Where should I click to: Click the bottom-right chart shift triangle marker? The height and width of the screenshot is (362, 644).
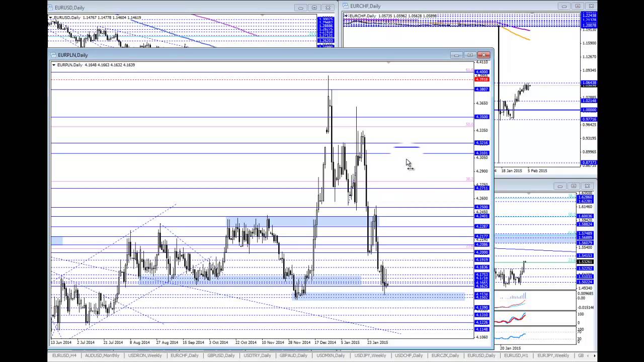point(529,194)
